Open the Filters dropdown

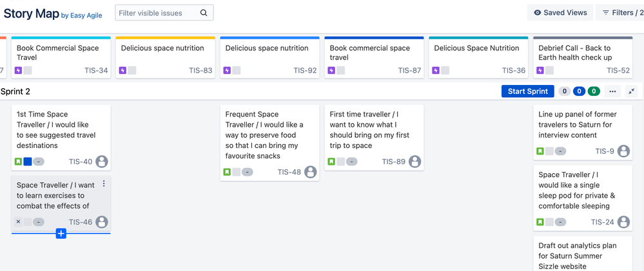click(x=620, y=13)
